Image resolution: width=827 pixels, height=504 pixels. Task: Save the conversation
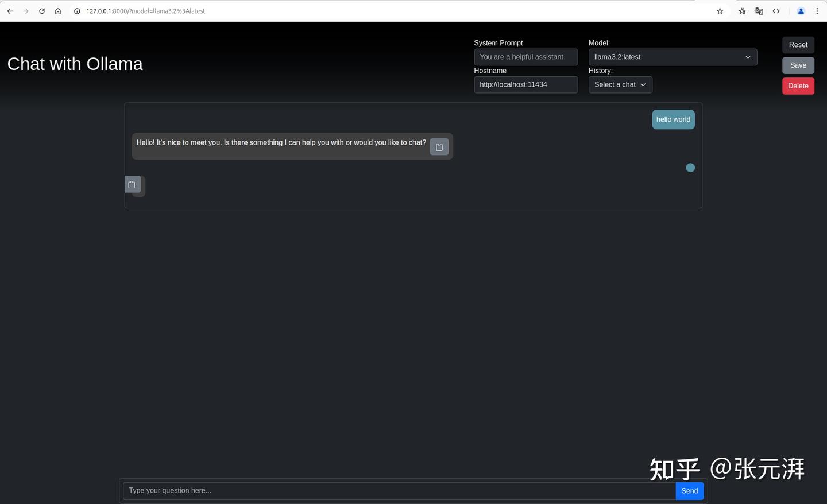(798, 65)
